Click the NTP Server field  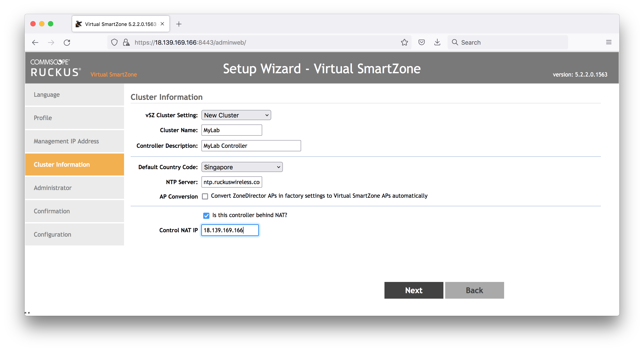click(232, 182)
